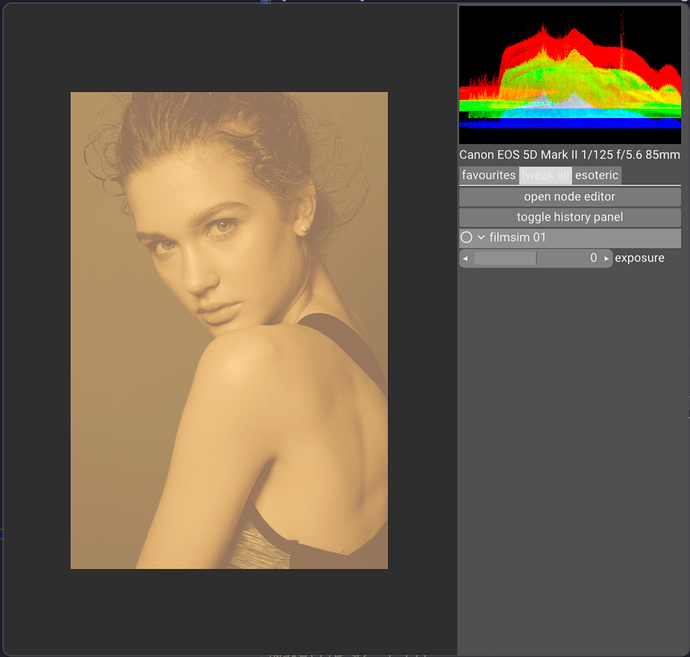This screenshot has width=690, height=657.
Task: Click the dark canvas area left of photo
Action: 35,330
